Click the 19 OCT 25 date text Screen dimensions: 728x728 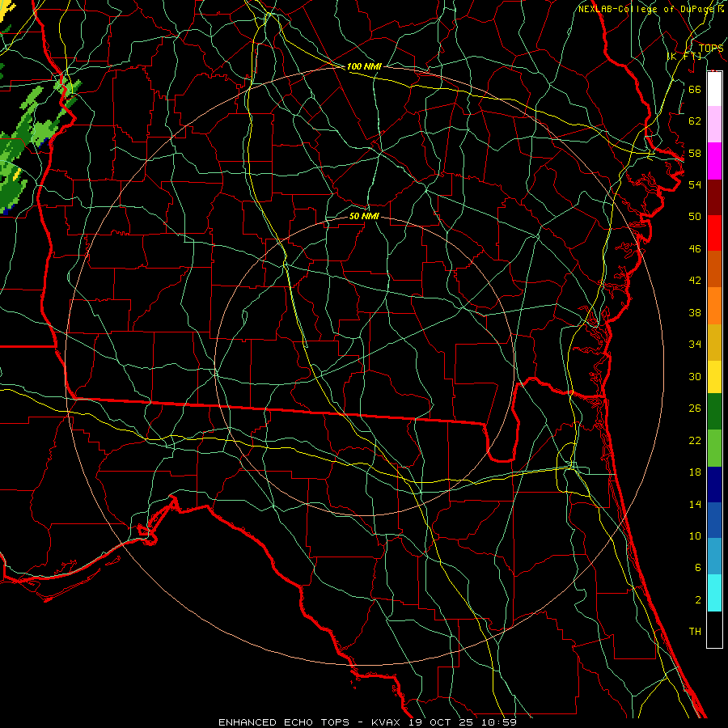(441, 722)
